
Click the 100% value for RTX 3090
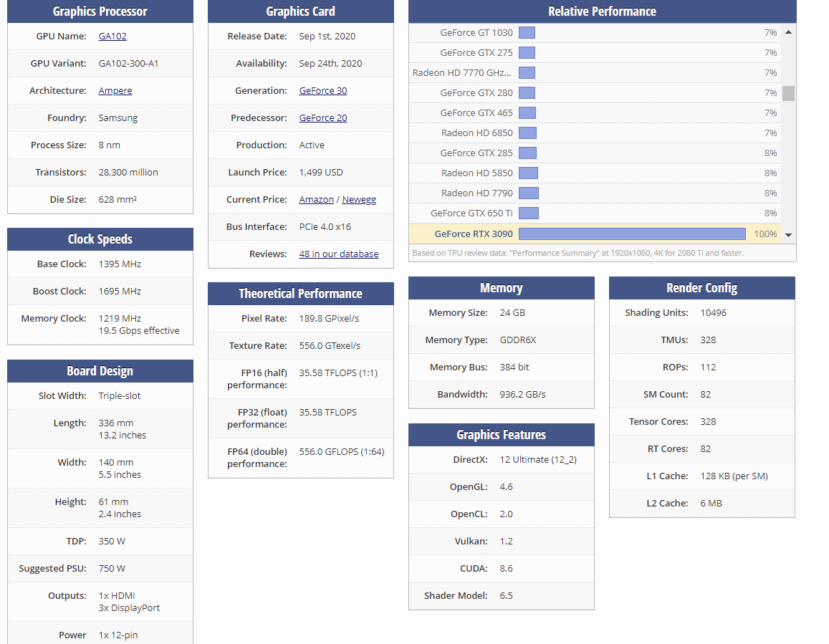[x=765, y=234]
